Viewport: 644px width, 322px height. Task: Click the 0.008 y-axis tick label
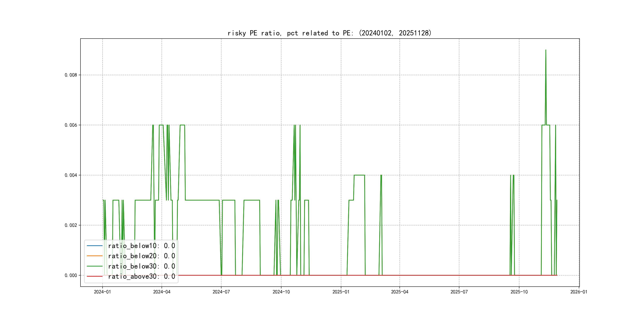click(71, 75)
